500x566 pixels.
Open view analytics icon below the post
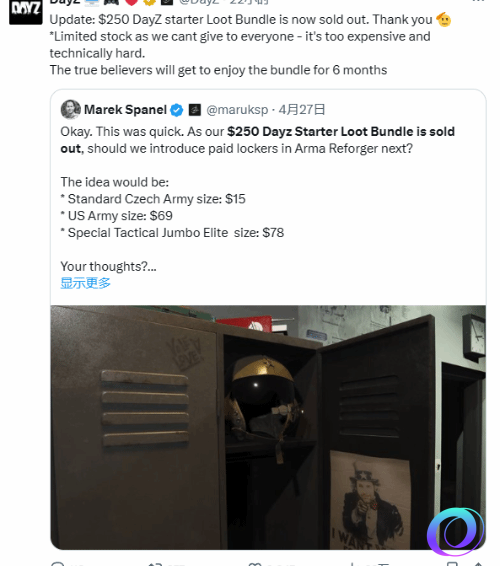pos(352,564)
